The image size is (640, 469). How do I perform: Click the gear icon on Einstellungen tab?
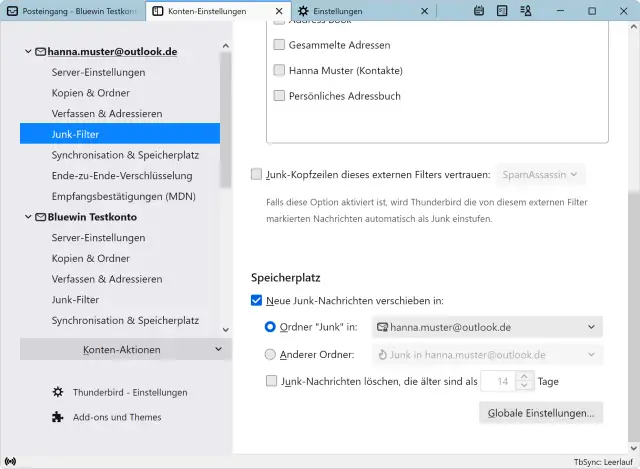pyautogui.click(x=303, y=11)
